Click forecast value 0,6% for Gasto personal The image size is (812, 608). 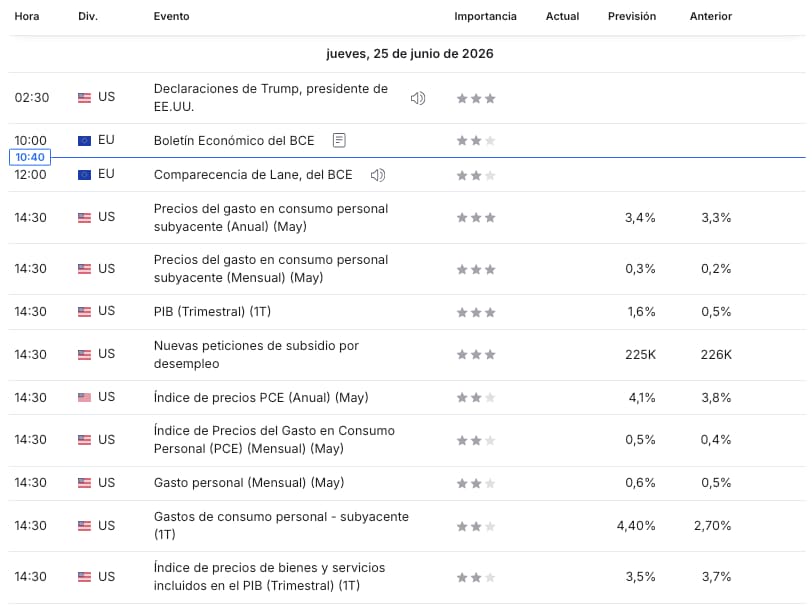click(640, 483)
